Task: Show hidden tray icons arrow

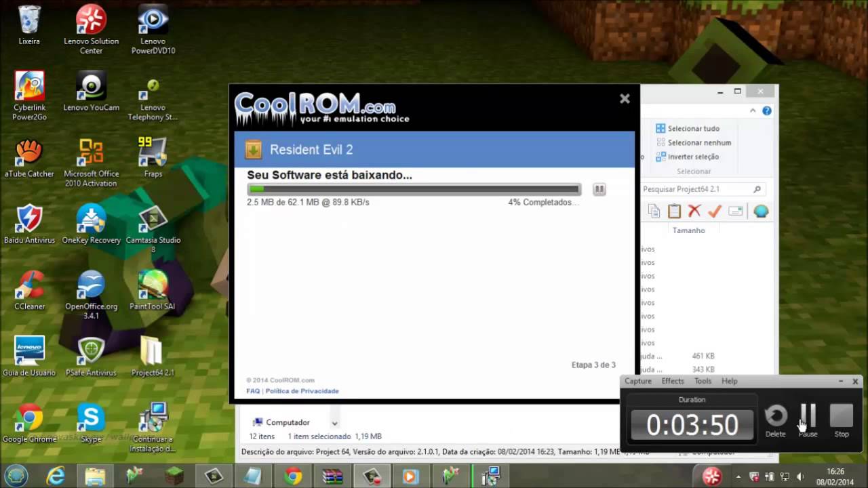Action: click(x=738, y=476)
